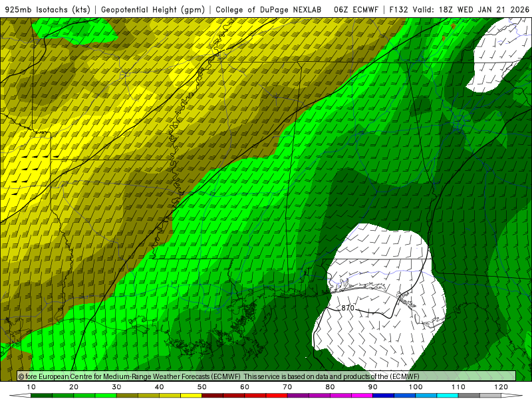Pick the cyan swatch in the legend

pyautogui.click(x=447, y=396)
